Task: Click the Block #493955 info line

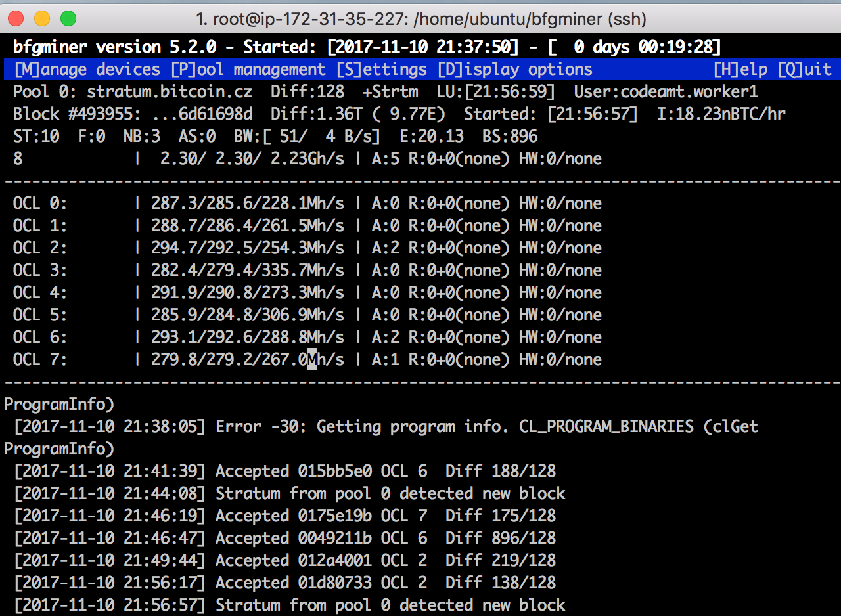Action: pos(399,114)
